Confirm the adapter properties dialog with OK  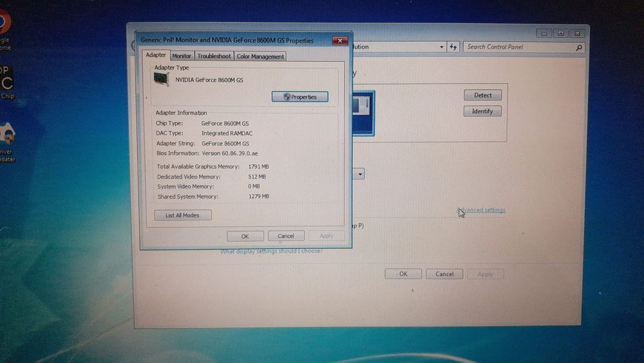(245, 237)
